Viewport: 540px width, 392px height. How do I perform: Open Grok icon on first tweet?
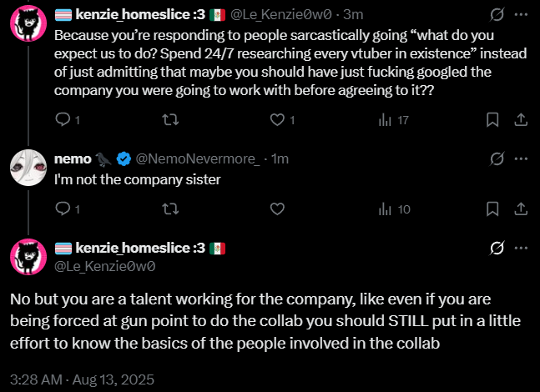497,14
